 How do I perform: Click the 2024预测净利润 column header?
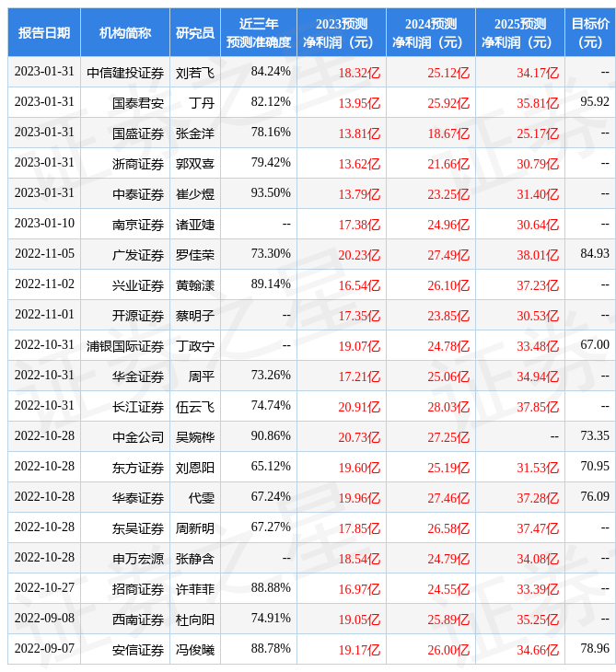click(430, 32)
